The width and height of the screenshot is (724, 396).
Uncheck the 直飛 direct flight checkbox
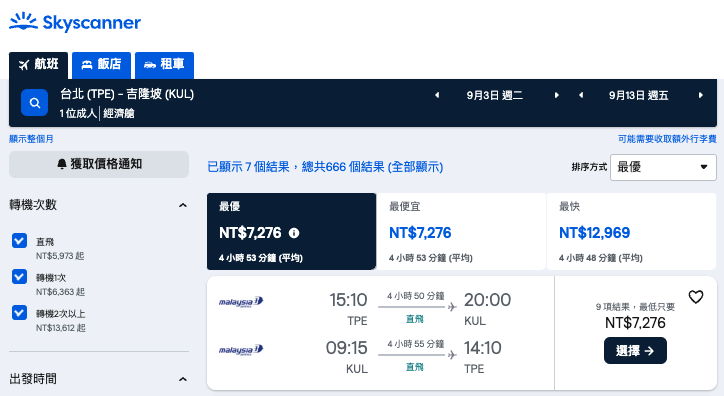[19, 240]
